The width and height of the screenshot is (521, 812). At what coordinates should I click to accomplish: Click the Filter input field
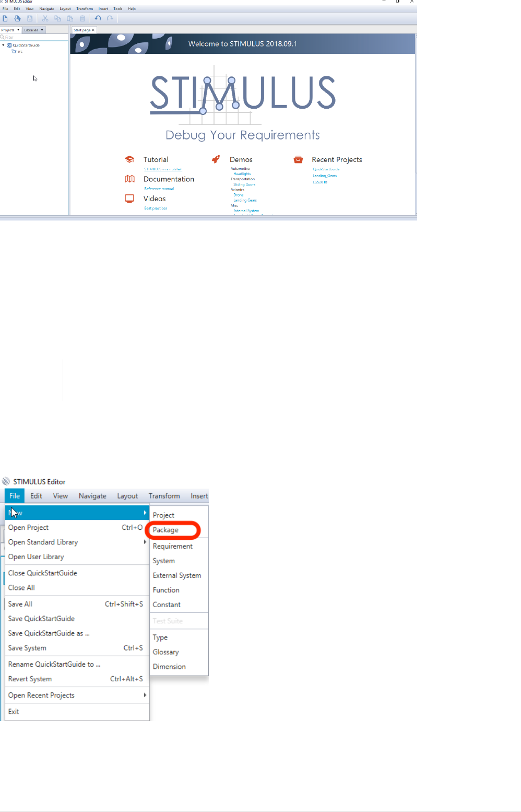(34, 37)
